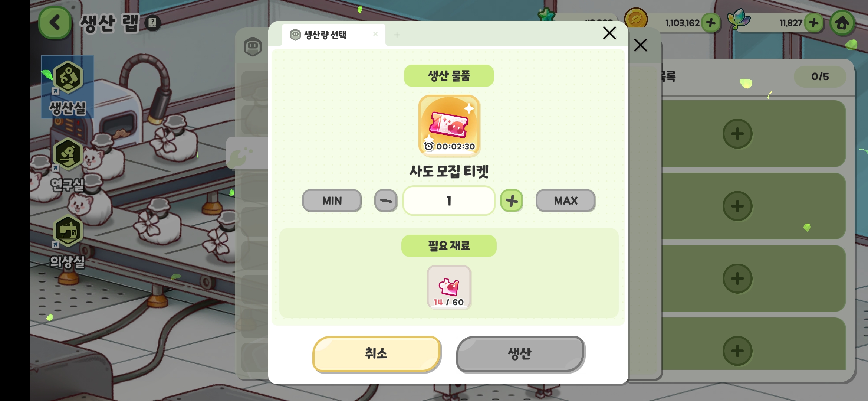The height and width of the screenshot is (401, 868).
Task: Close the 생산량 선택 dialog
Action: click(x=609, y=33)
